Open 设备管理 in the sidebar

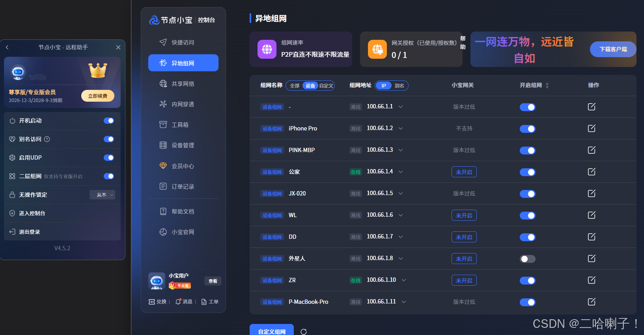(183, 145)
